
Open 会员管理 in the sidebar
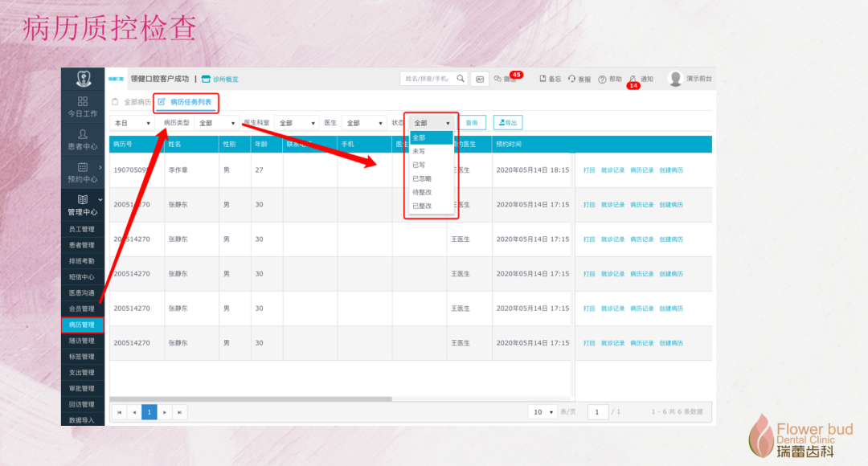pos(83,309)
